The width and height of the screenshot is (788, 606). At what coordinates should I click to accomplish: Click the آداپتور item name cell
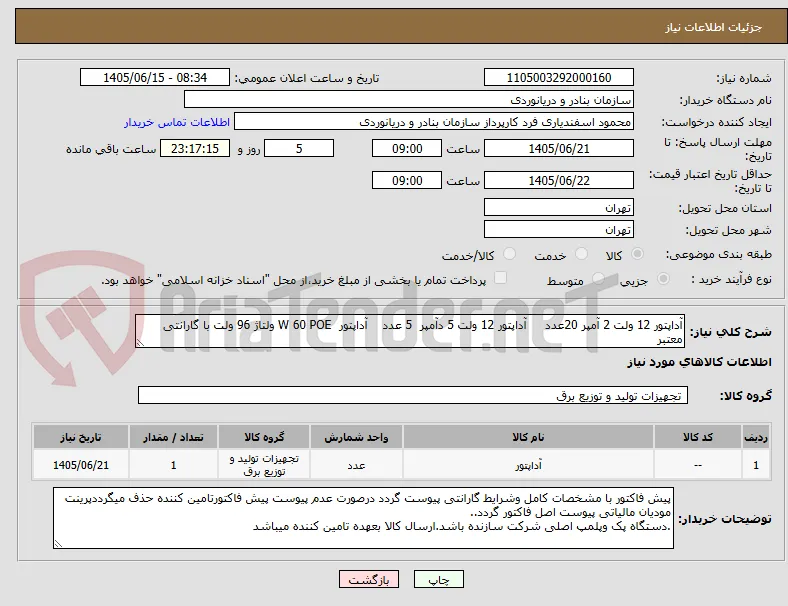(528, 465)
